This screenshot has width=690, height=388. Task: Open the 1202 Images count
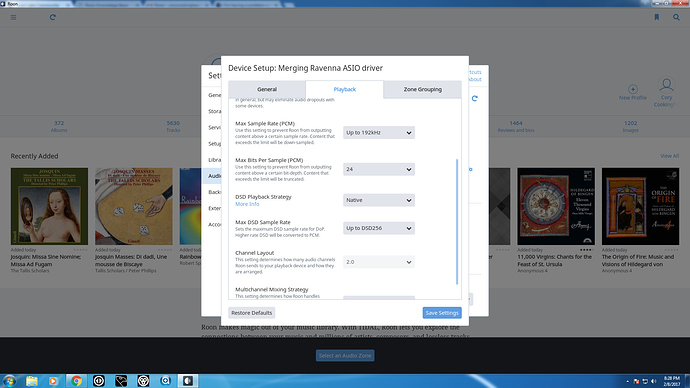tap(631, 126)
